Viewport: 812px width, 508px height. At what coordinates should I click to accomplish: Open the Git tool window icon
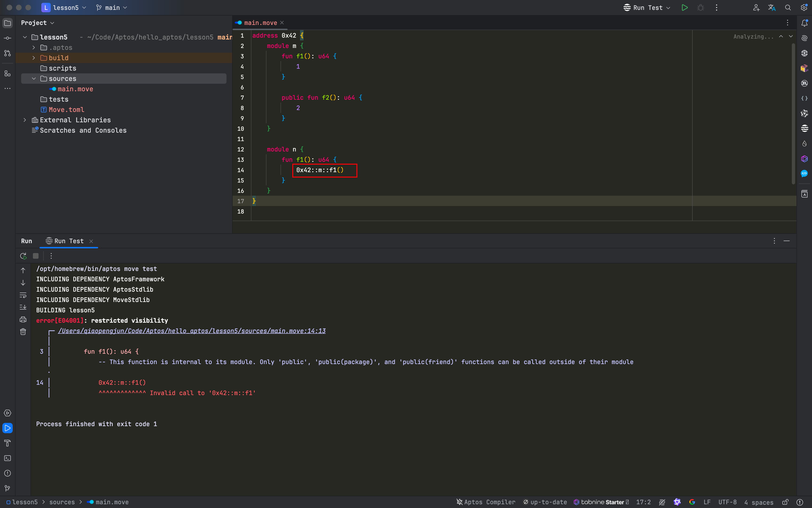click(x=7, y=488)
